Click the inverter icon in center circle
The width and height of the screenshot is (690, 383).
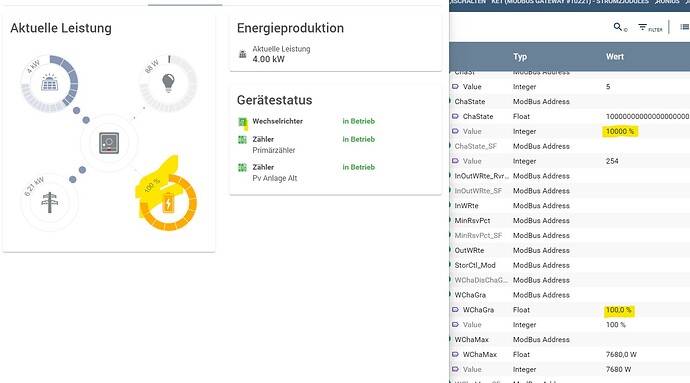coord(109,143)
